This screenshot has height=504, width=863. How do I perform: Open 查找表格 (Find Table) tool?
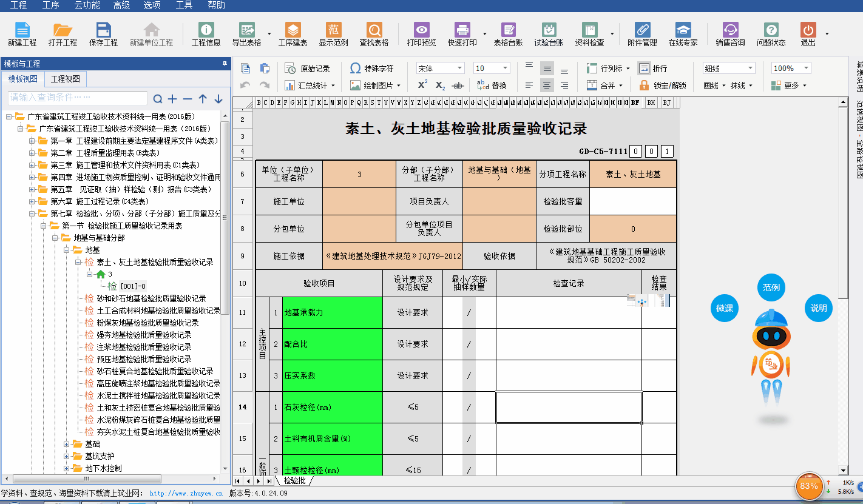click(x=374, y=34)
